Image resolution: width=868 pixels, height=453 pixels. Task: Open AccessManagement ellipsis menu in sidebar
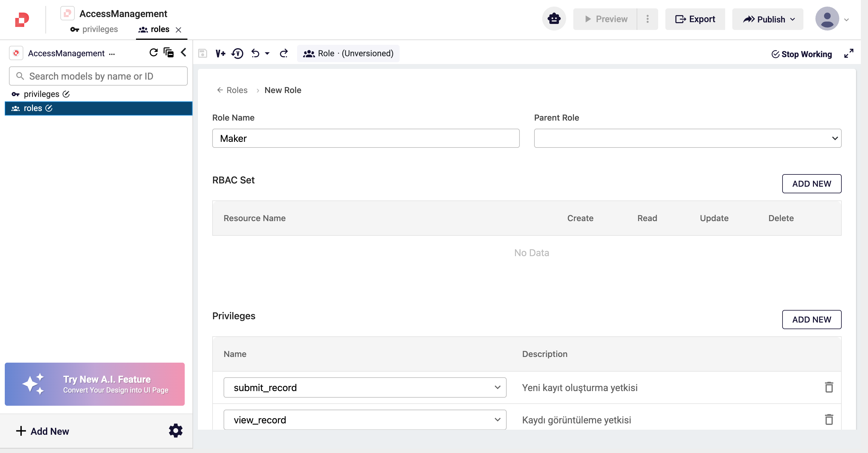(112, 54)
